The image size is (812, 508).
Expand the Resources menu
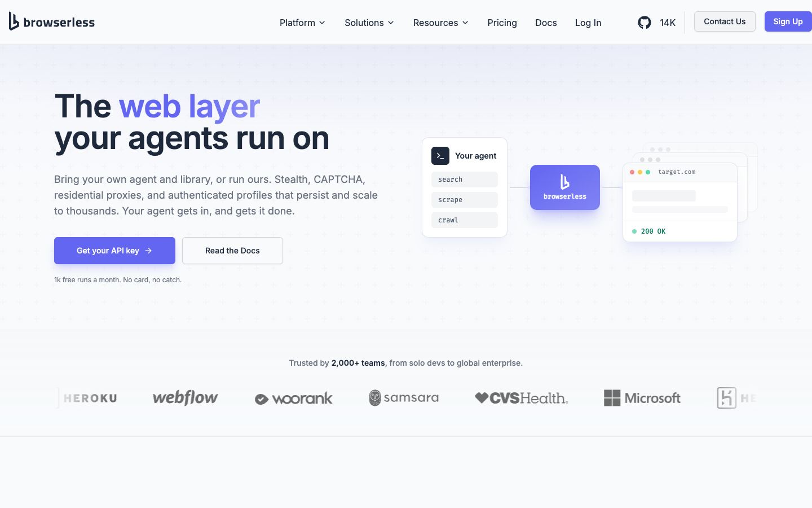[x=441, y=23]
